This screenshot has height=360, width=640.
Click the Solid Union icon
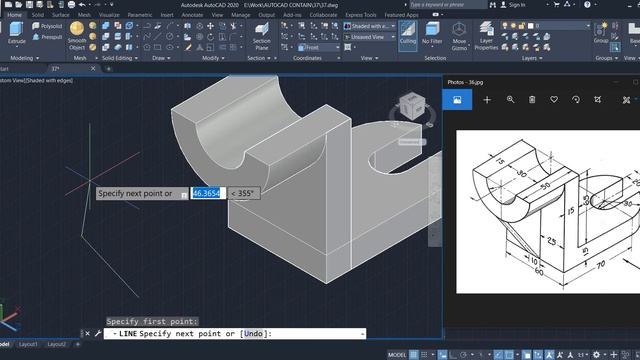[106, 26]
